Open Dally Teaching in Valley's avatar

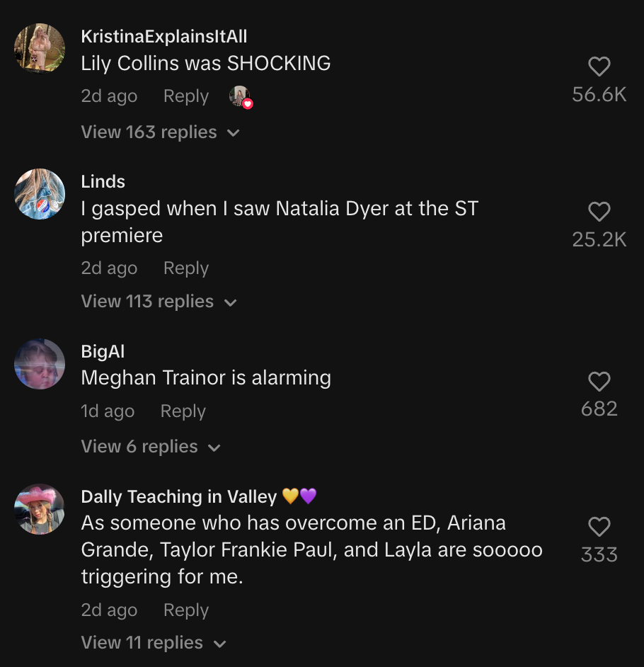click(x=40, y=509)
